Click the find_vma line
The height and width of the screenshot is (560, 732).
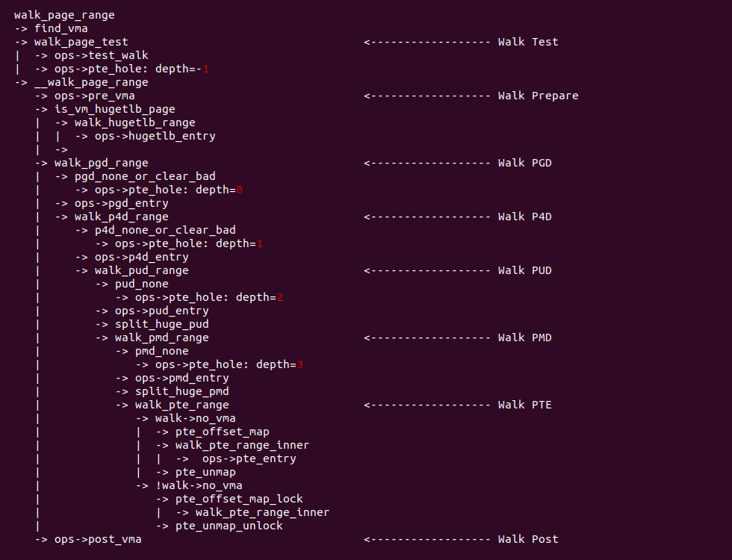click(61, 28)
